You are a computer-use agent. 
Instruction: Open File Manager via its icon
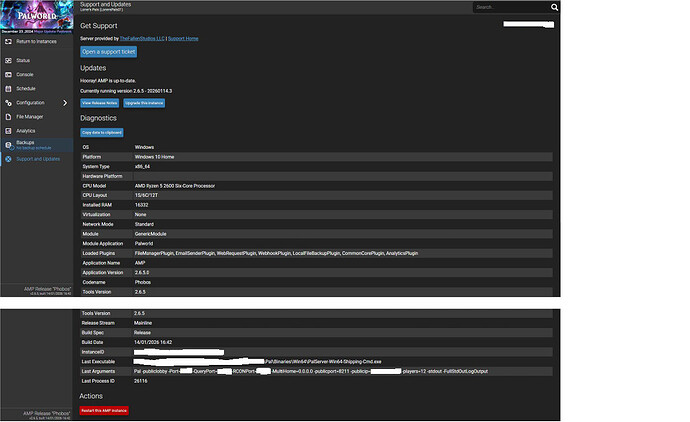[x=8, y=116]
